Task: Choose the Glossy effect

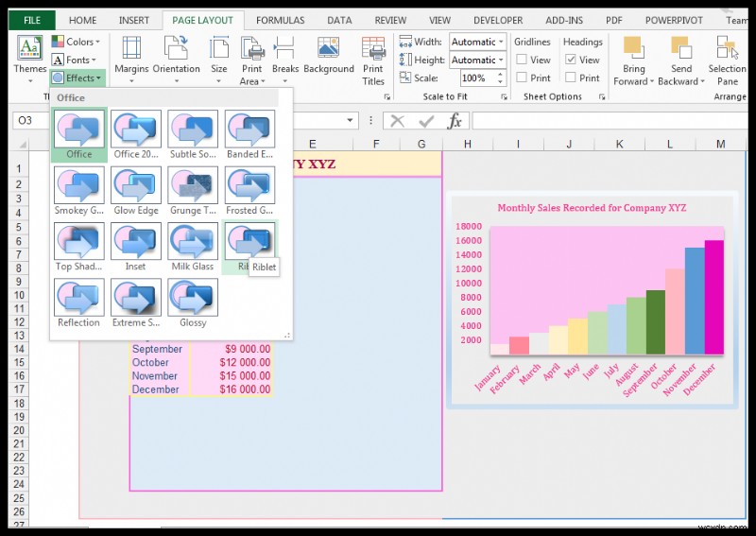Action: point(193,303)
